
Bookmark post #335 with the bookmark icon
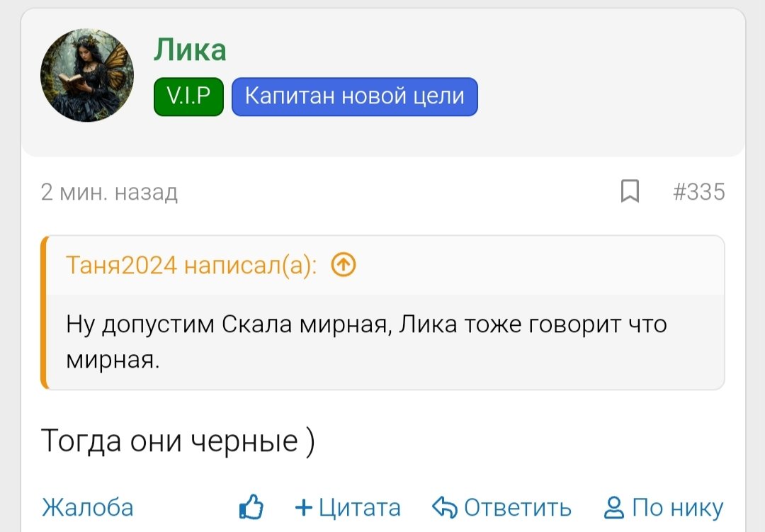630,191
